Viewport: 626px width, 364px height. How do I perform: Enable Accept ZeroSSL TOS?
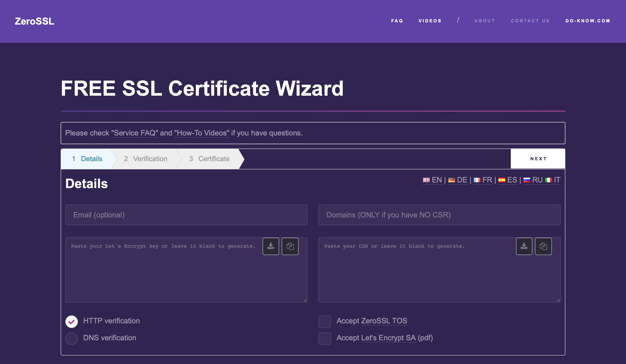325,322
